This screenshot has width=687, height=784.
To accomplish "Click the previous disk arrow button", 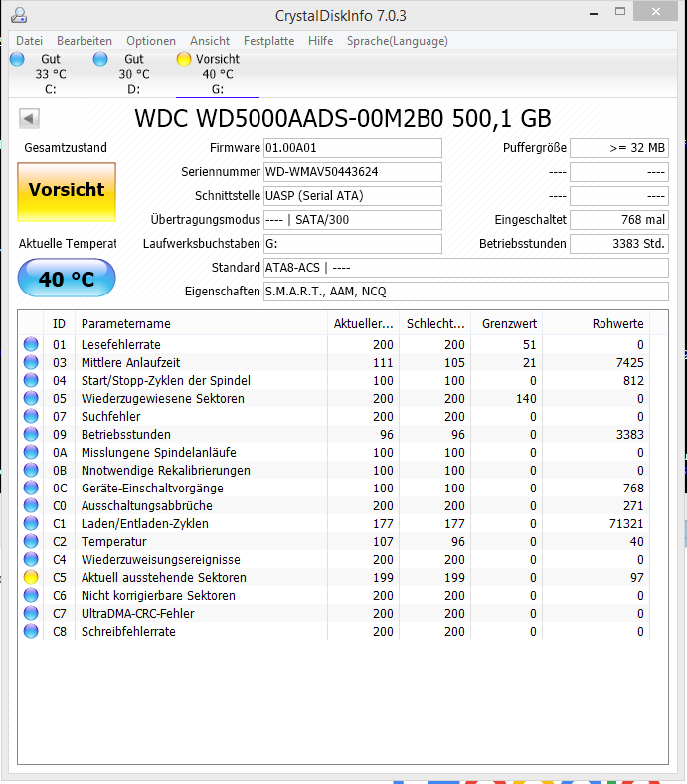I will click(29, 119).
